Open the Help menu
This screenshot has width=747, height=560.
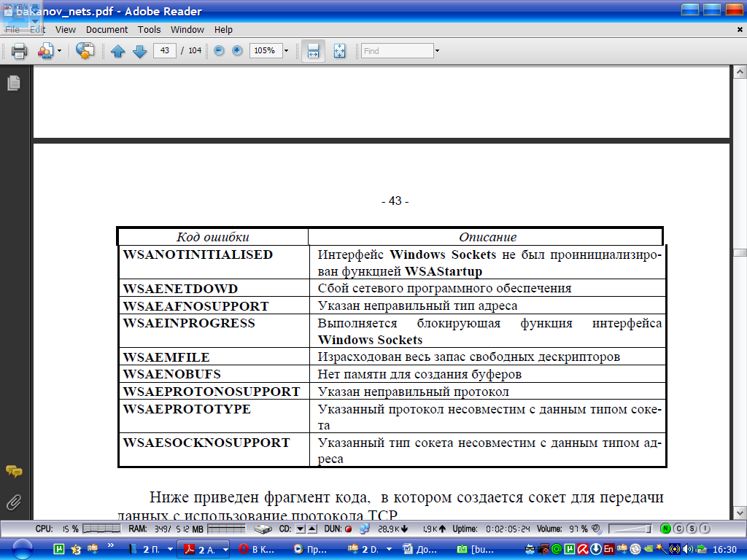(x=223, y=29)
